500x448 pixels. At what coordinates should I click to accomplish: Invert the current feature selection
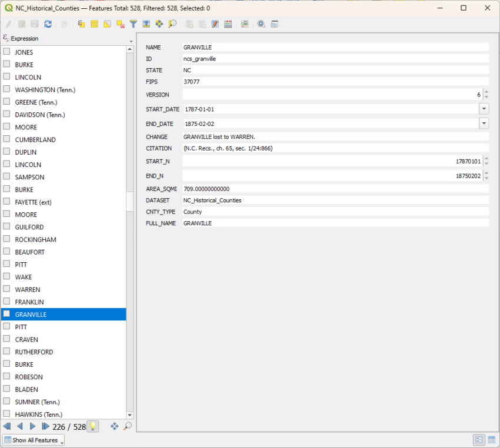tap(106, 24)
